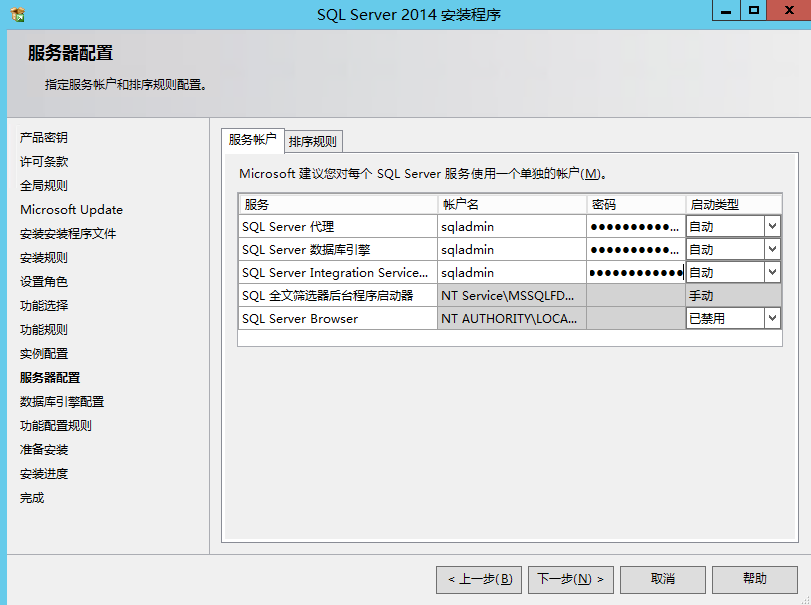Click the SQL Server 数据库引擎 service cell
The width and height of the screenshot is (811, 605).
point(338,250)
